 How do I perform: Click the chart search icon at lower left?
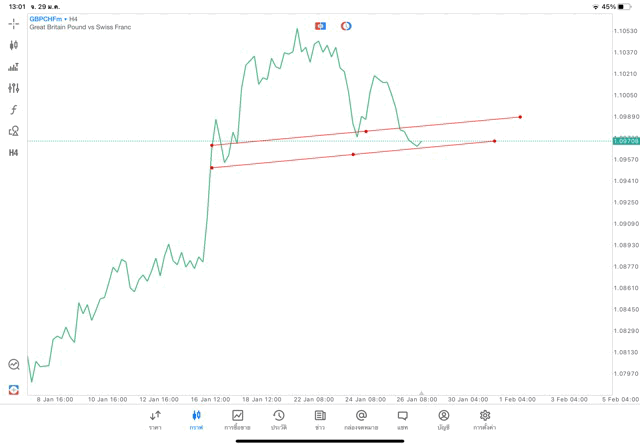click(14, 365)
